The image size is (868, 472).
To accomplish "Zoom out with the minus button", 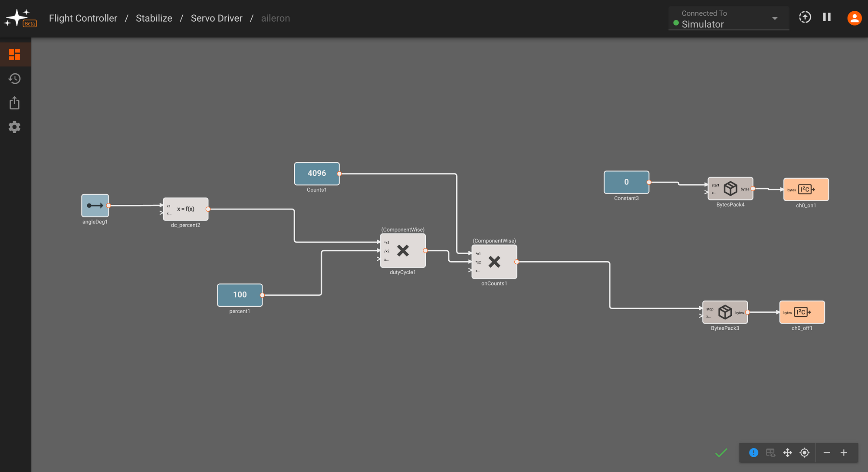I will pyautogui.click(x=827, y=452).
